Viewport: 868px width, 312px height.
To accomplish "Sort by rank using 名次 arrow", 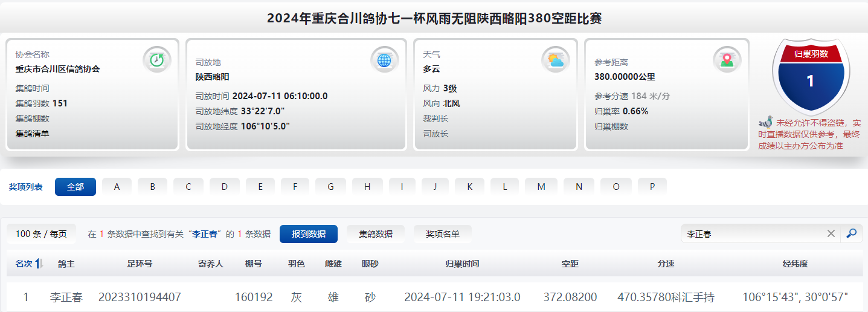I will pyautogui.click(x=39, y=264).
